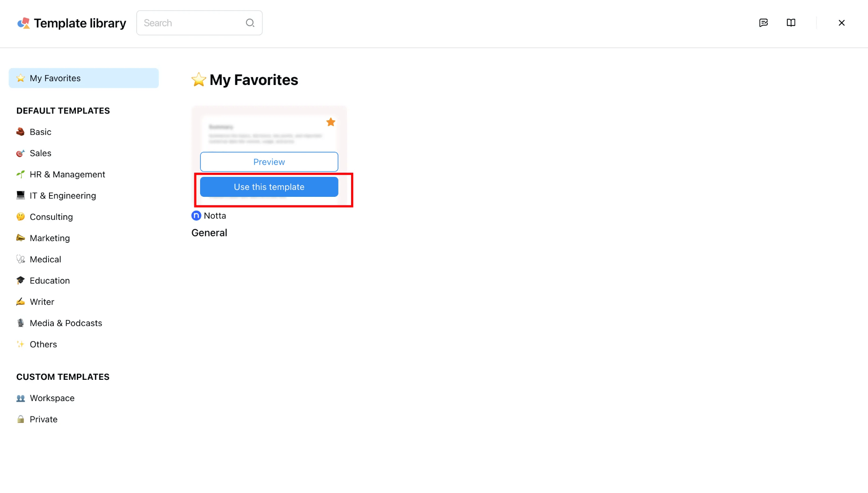Image resolution: width=868 pixels, height=493 pixels.
Task: Select the Education category in sidebar
Action: 49,280
